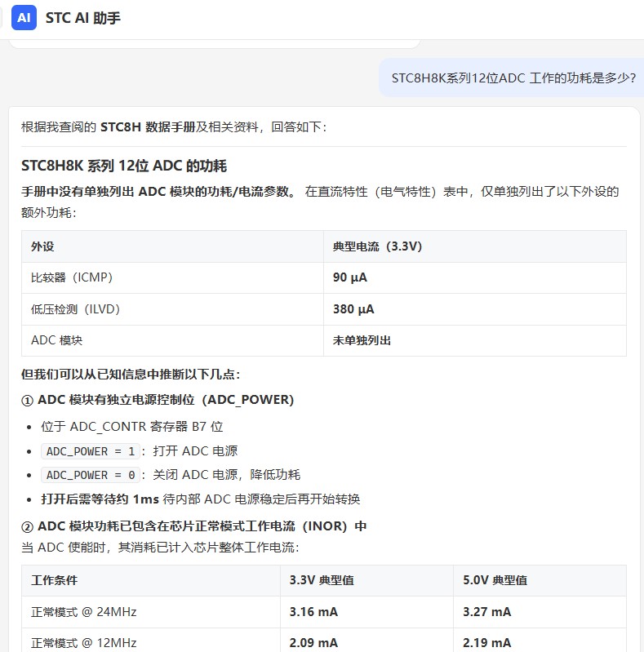Select the 3.16 mA value
The height and width of the screenshot is (652, 644).
pos(313,612)
